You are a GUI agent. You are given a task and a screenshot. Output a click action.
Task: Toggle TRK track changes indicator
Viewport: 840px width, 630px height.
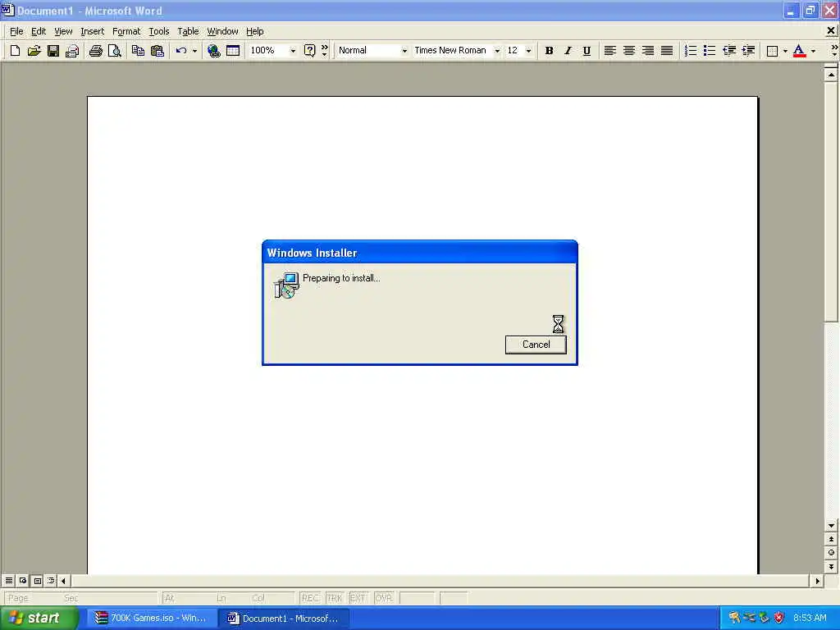click(335, 598)
